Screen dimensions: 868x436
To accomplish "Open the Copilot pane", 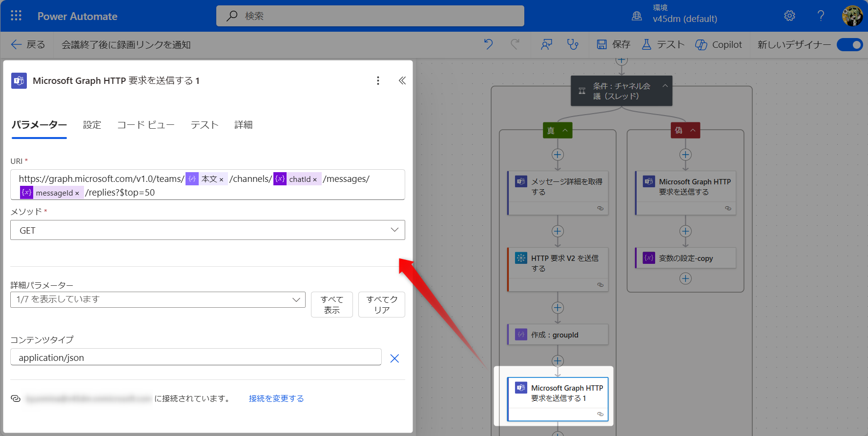I will point(719,44).
